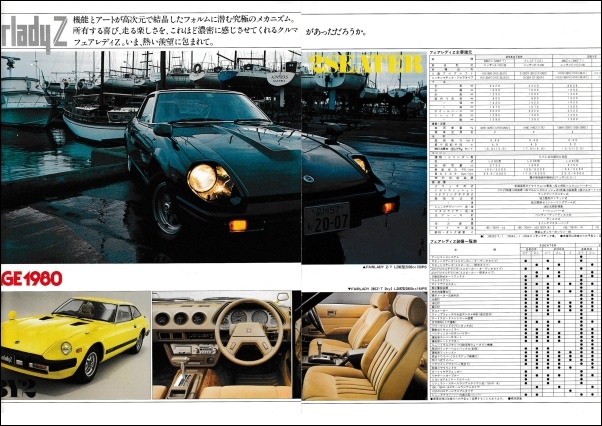Click the yellow "2SEATER" heading text
Image resolution: width=602 pixels, height=426 pixels.
[x=366, y=63]
